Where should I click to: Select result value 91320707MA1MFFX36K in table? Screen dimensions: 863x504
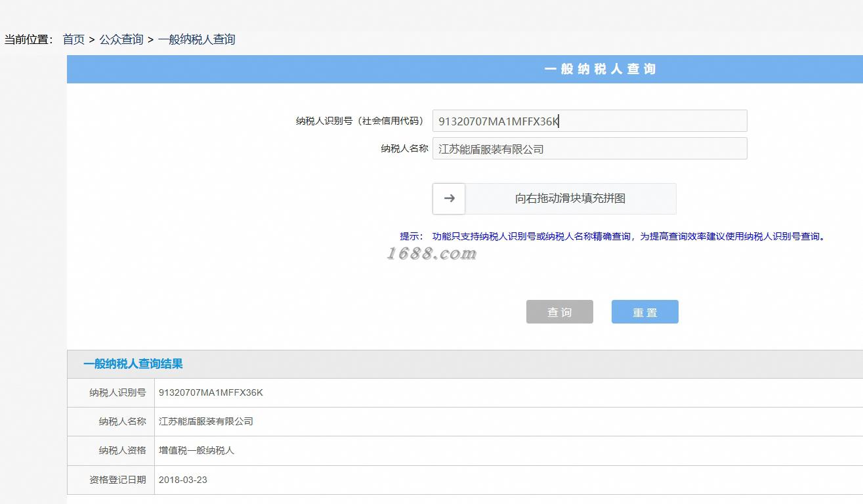point(211,392)
